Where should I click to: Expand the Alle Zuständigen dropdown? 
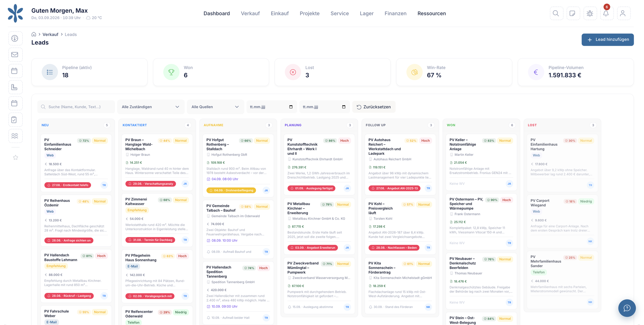(x=151, y=107)
